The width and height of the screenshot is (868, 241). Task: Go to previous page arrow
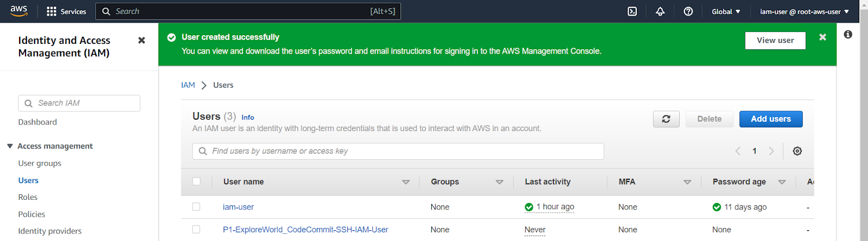738,151
